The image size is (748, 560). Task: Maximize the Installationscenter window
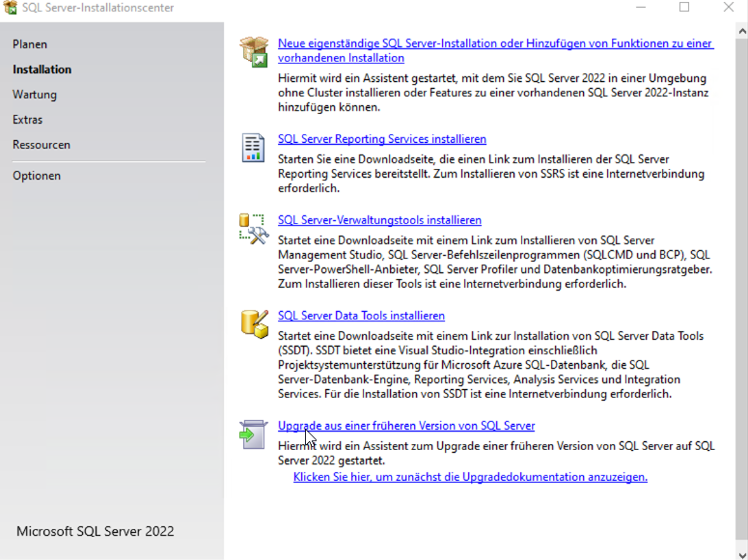tap(684, 7)
